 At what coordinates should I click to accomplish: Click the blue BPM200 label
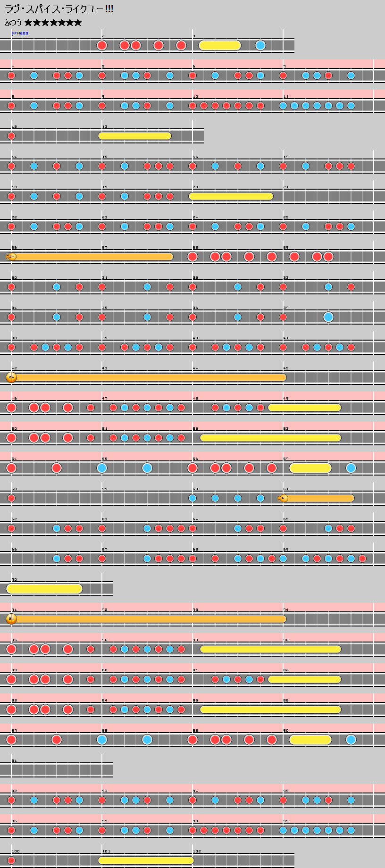20,33
